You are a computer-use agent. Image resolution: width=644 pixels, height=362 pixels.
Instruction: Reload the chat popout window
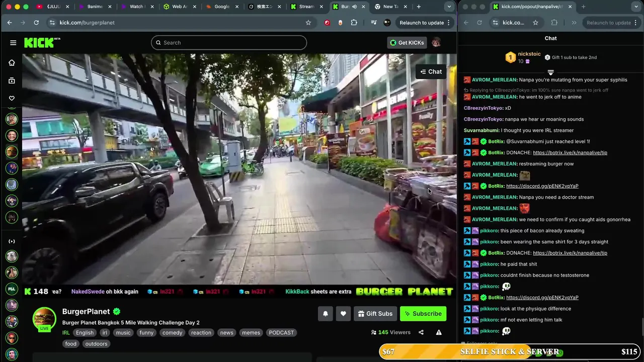[x=479, y=23]
